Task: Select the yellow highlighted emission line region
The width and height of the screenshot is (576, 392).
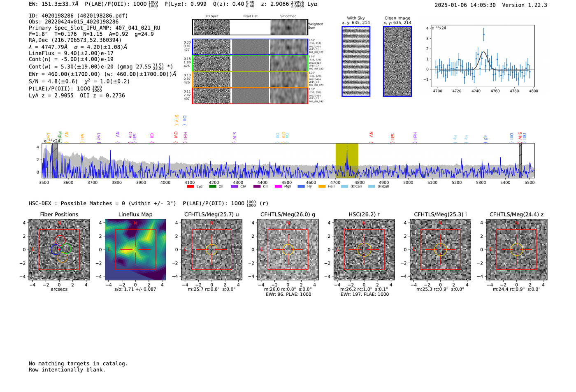Action: 347,160
